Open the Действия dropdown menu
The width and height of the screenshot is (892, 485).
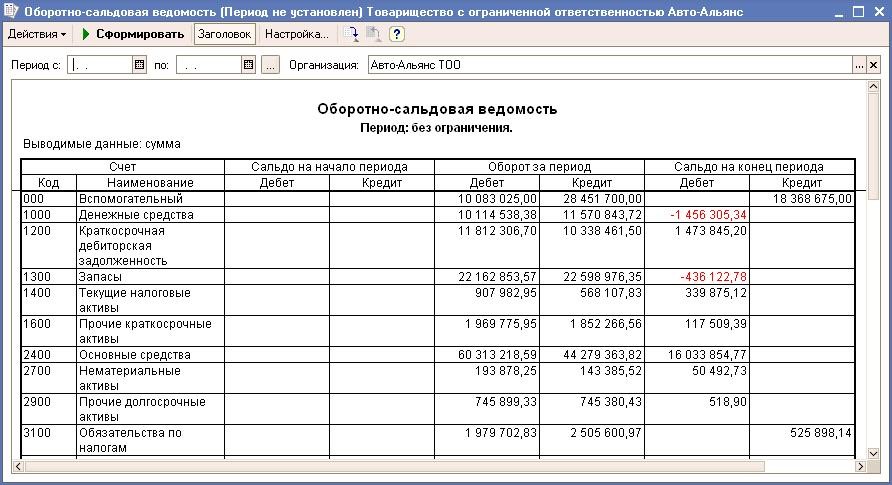click(x=37, y=34)
